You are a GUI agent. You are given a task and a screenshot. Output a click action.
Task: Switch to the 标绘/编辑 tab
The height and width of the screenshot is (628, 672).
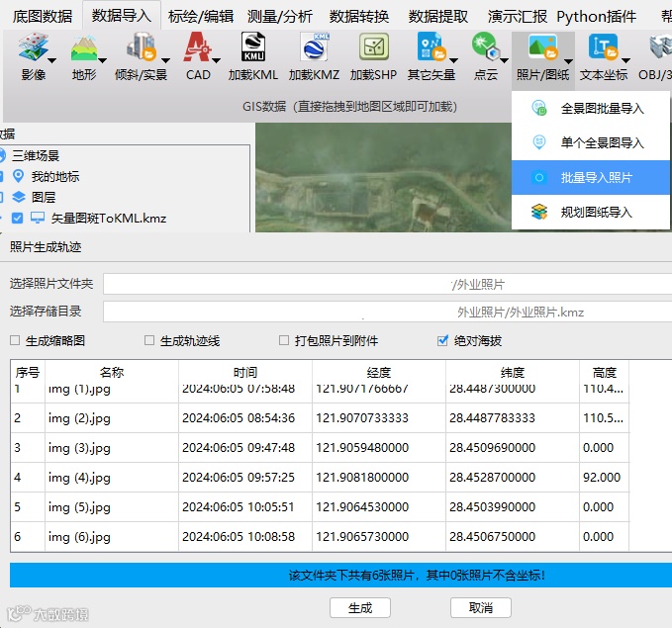point(201,16)
